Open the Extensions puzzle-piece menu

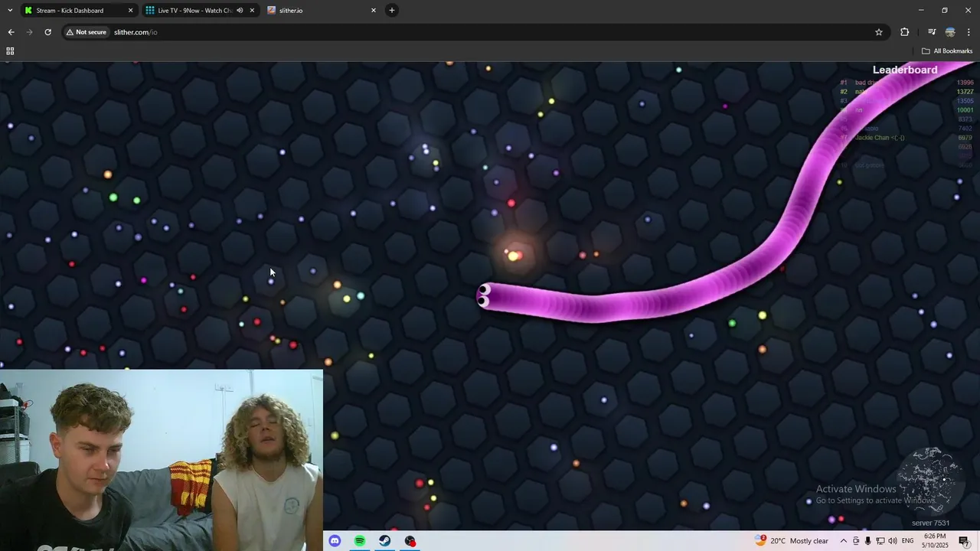click(905, 32)
